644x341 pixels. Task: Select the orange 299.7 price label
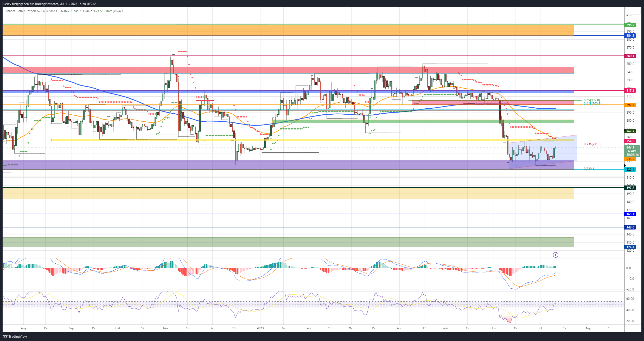(630, 105)
